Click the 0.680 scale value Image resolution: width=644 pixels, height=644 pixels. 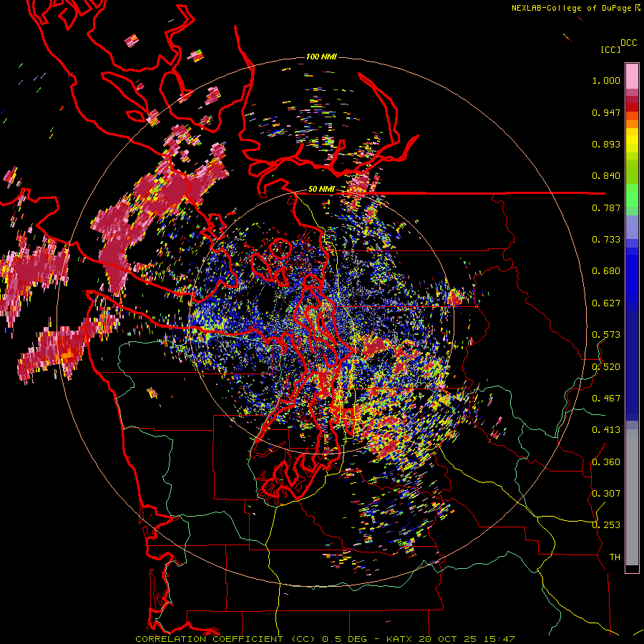[x=606, y=271]
